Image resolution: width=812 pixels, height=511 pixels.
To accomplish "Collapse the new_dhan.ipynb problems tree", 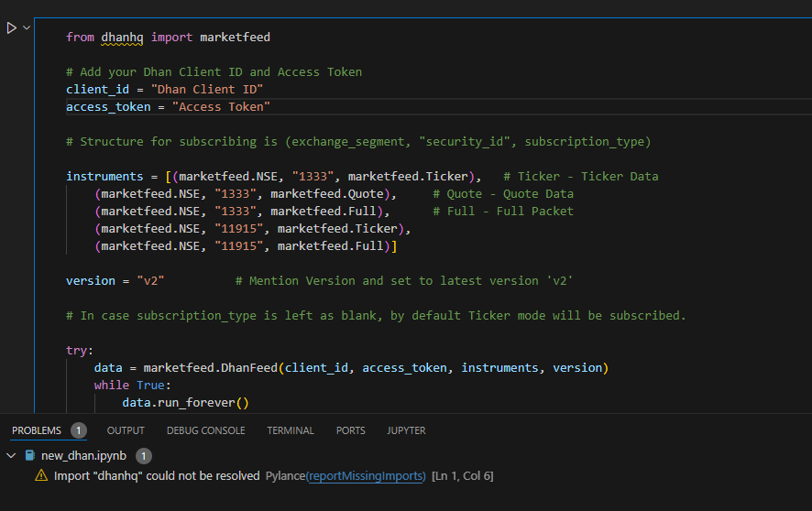I will point(11,456).
